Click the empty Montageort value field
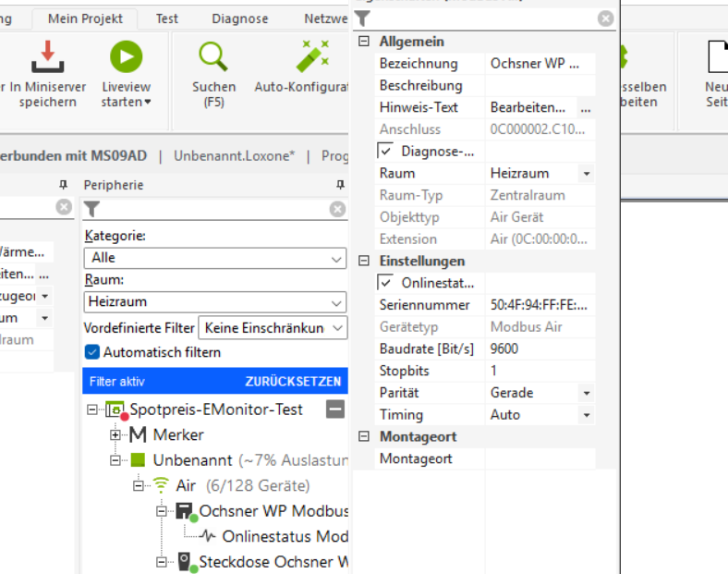728x574 pixels. click(x=540, y=458)
